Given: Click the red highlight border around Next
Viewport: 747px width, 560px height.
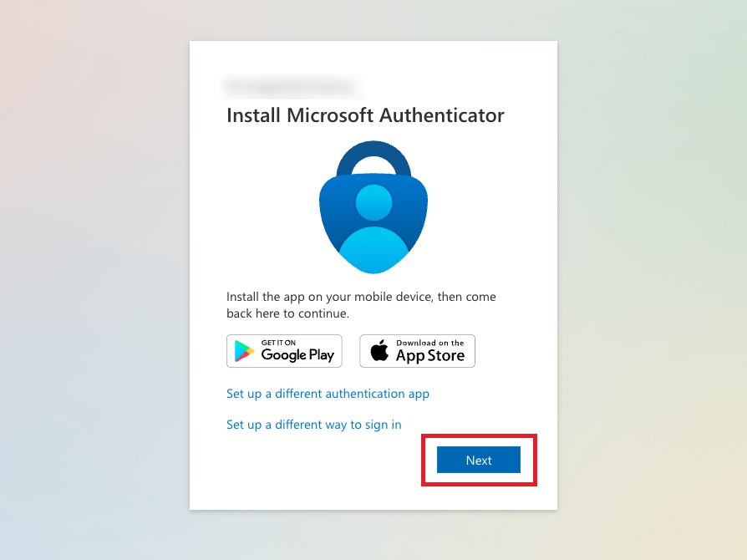Looking at the screenshot, I should pos(479,435).
